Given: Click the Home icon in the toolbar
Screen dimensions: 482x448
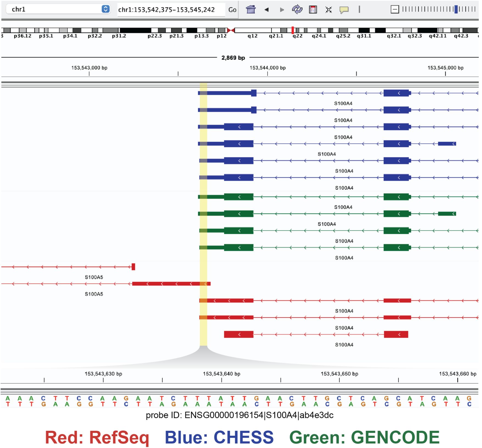Looking at the screenshot, I should click(250, 10).
